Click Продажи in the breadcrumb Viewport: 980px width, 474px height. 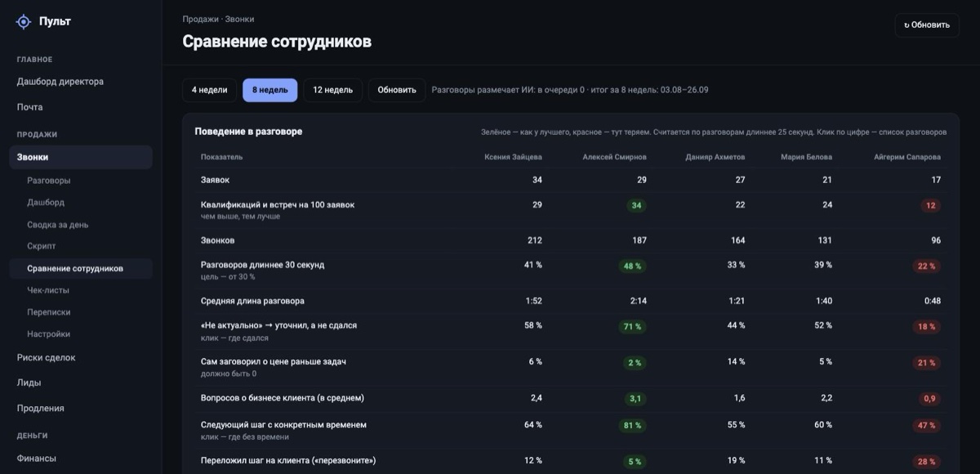point(200,19)
